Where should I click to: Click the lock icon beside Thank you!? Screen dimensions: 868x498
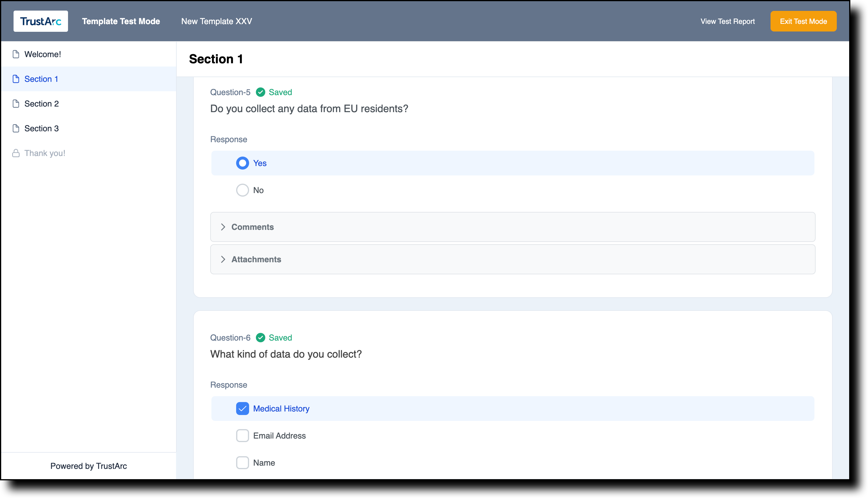[16, 153]
